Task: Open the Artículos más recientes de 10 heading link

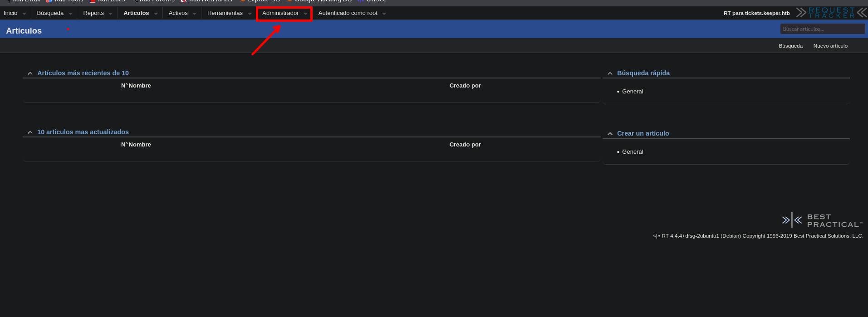Action: point(83,73)
